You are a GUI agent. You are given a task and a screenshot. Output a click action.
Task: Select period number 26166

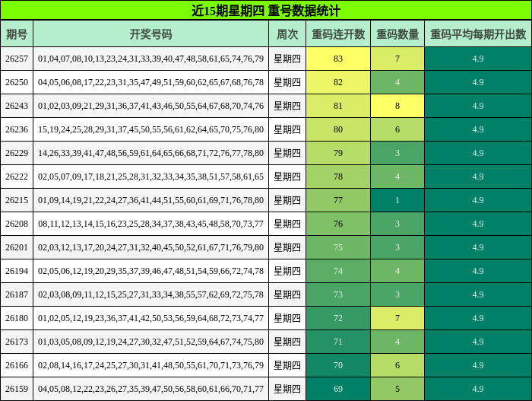(x=17, y=365)
